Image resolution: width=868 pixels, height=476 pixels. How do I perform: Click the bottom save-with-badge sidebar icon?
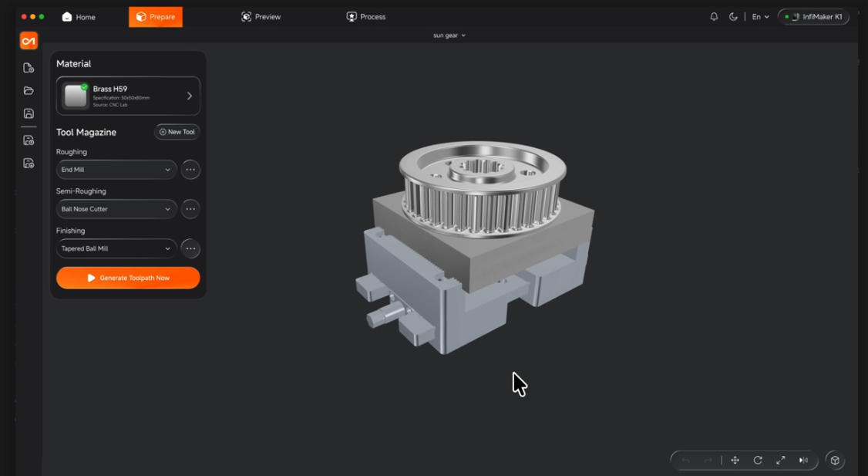(x=29, y=163)
